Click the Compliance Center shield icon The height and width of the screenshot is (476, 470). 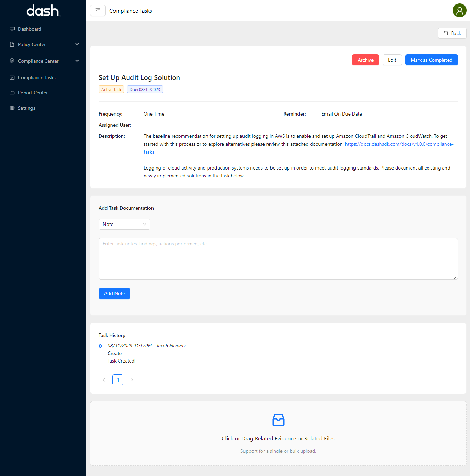[12, 61]
